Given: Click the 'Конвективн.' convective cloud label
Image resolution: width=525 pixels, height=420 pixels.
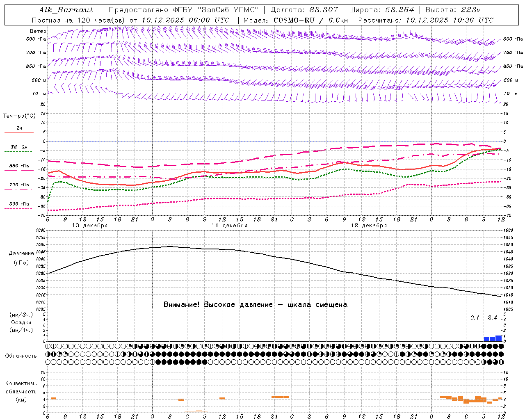Looking at the screenshot, I should 21,383.
